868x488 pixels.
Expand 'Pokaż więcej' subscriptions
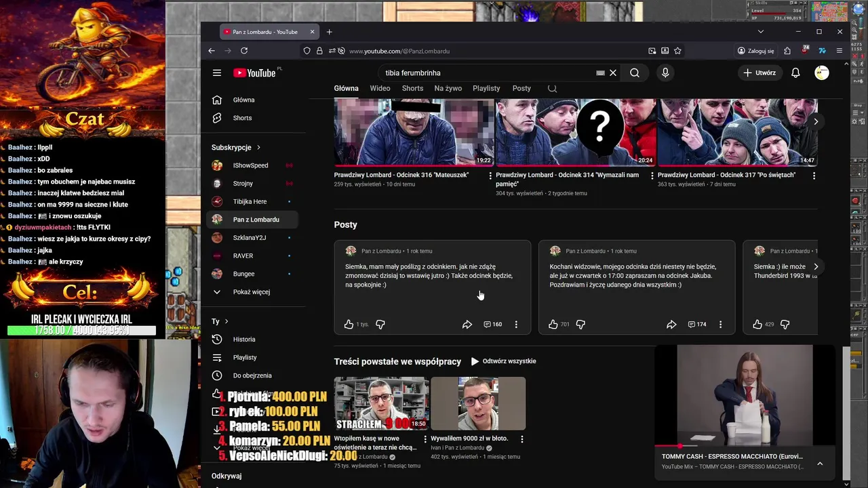[x=252, y=292]
